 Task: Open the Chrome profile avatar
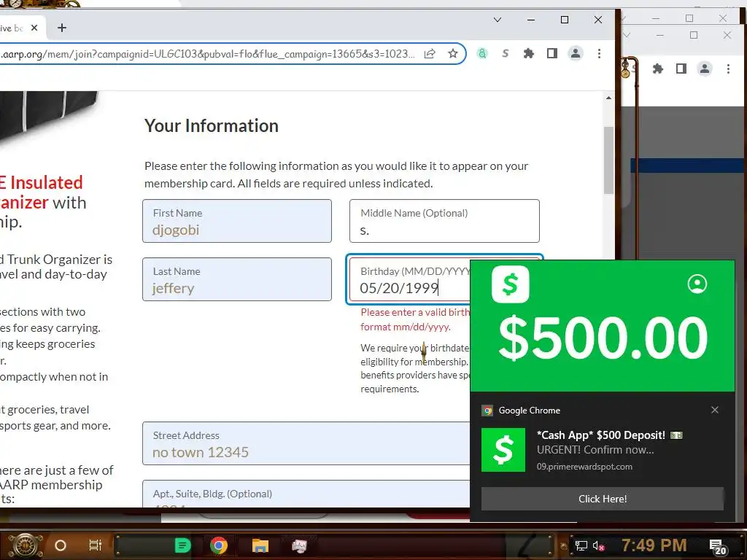576,53
